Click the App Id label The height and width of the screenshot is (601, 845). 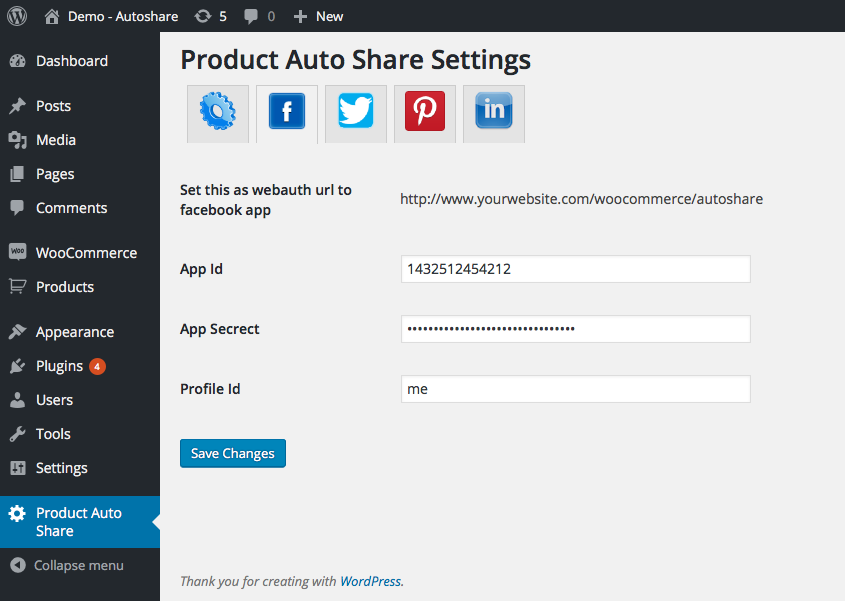tap(201, 269)
